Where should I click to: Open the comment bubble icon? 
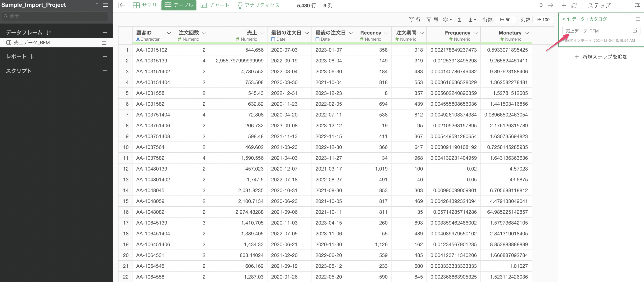point(541,5)
